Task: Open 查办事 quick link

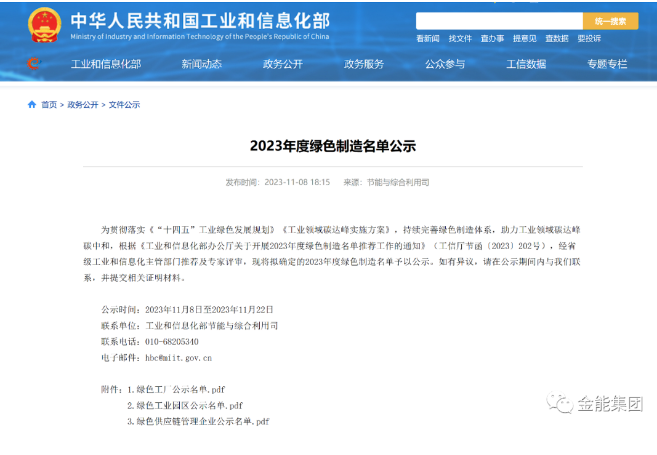Action: coord(492,39)
